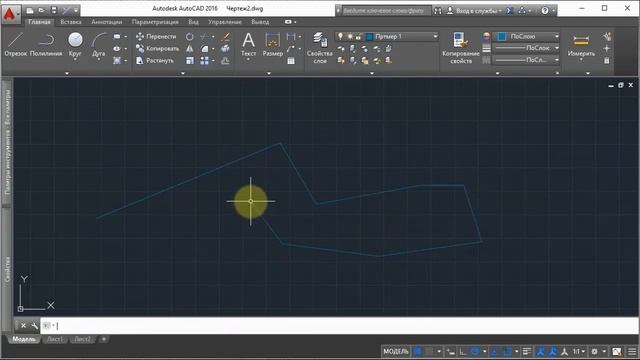Image resolution: width=640 pixels, height=360 pixels.
Task: Select the Отрезок line tool
Action: 16,45
